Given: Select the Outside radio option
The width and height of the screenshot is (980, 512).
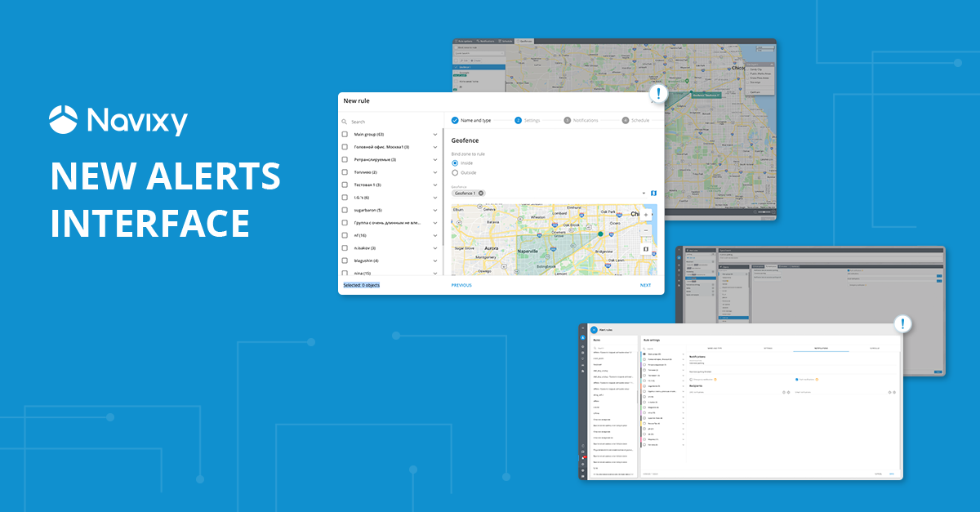Looking at the screenshot, I should click(x=455, y=172).
